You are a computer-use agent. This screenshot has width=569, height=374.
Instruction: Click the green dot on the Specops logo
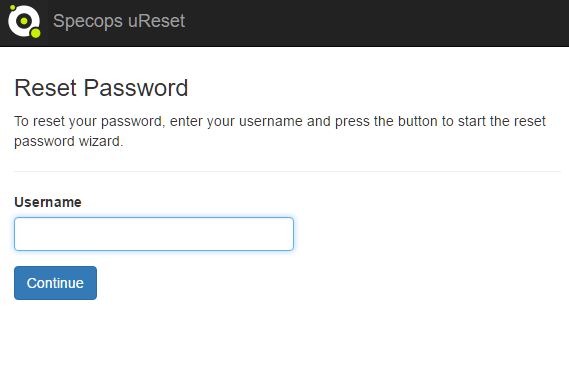[x=36, y=33]
